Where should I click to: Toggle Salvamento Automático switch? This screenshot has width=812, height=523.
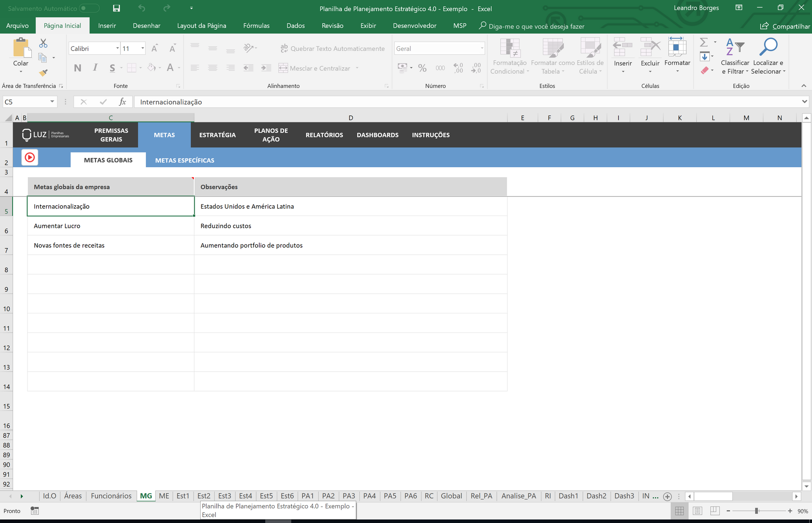(89, 8)
